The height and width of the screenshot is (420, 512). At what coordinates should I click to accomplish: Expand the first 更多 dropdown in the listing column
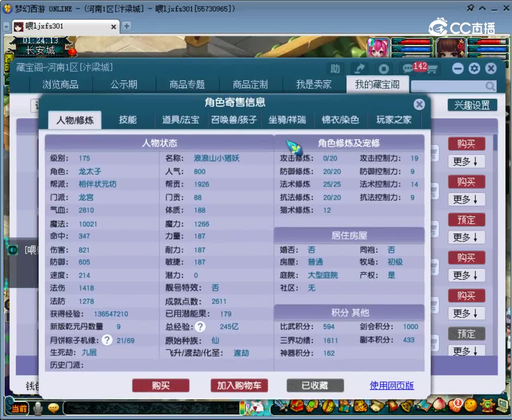pos(466,162)
